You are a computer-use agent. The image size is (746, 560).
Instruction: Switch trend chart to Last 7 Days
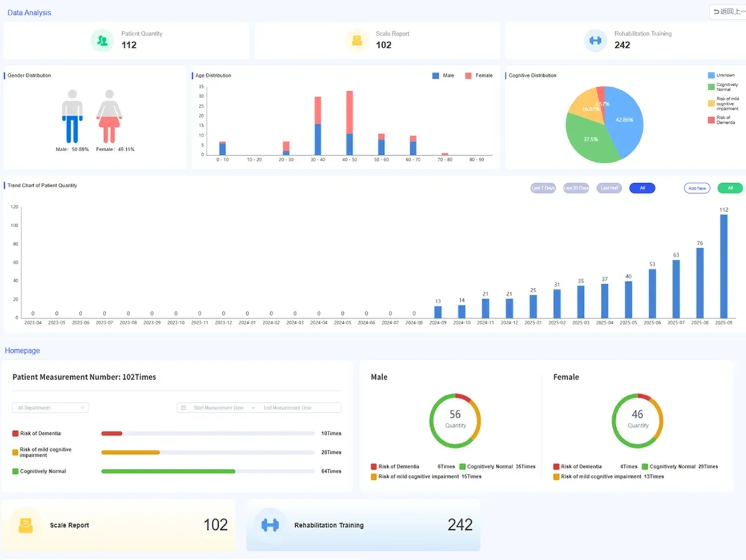point(542,188)
